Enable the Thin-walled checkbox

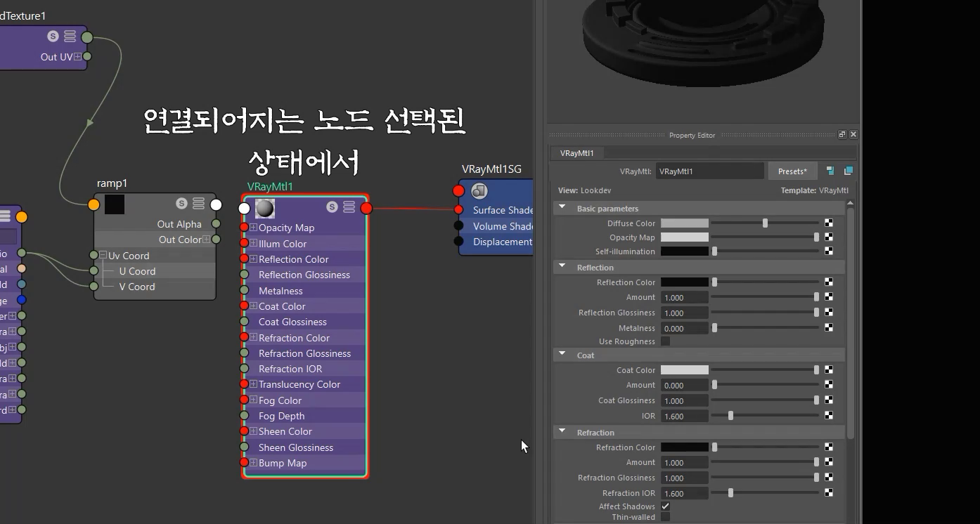[x=665, y=517]
